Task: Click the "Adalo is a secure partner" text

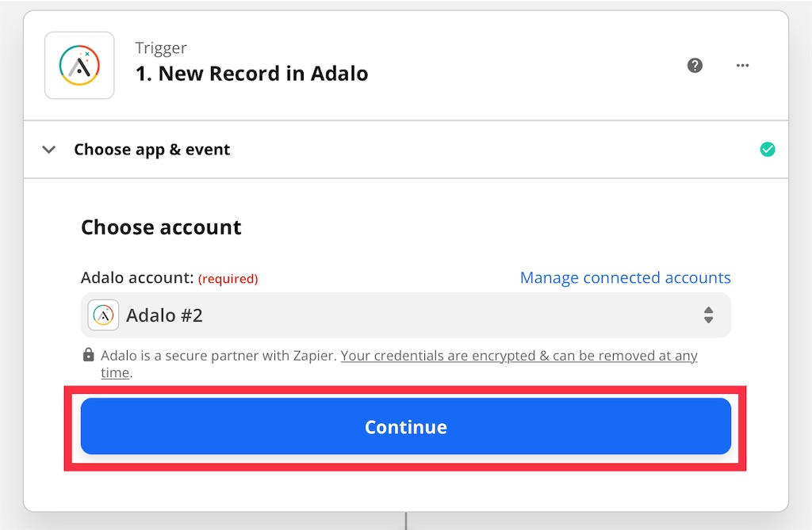Action: point(219,356)
